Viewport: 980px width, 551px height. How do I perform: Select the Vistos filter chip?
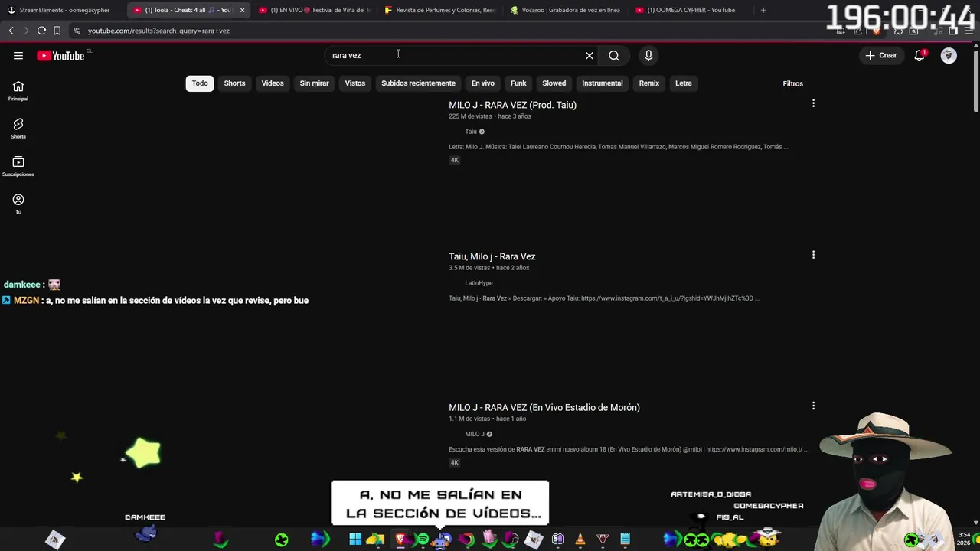[x=355, y=83]
